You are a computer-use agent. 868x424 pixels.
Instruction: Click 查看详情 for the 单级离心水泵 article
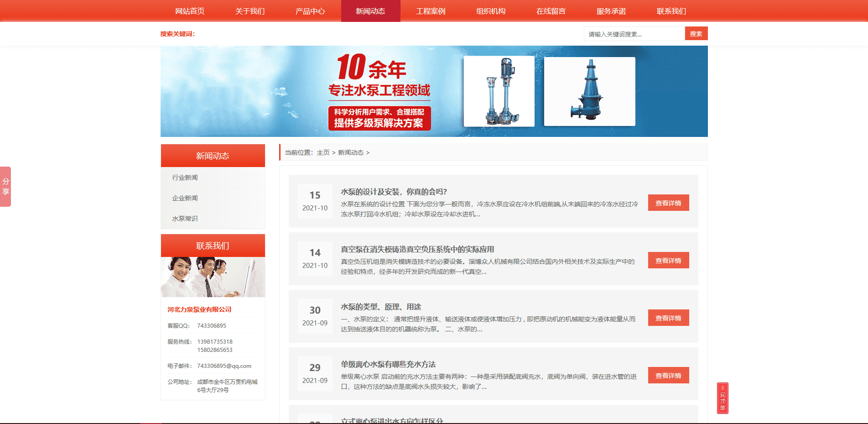[x=668, y=376]
